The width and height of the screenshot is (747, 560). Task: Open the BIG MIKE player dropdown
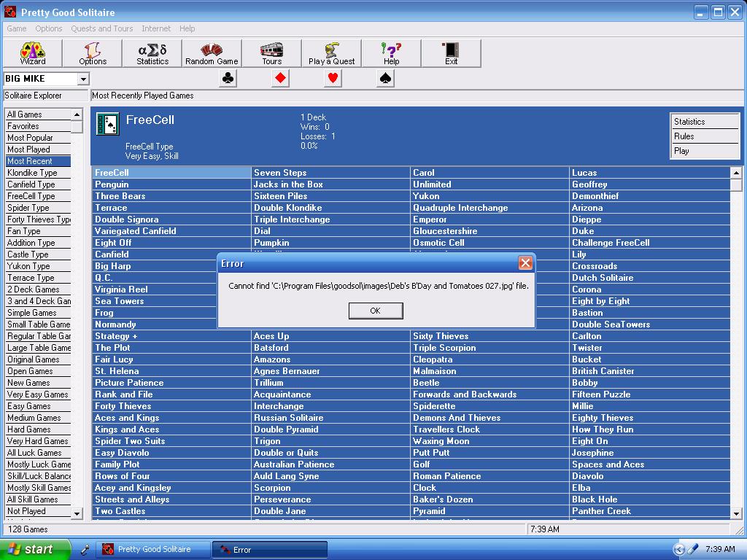pyautogui.click(x=83, y=79)
